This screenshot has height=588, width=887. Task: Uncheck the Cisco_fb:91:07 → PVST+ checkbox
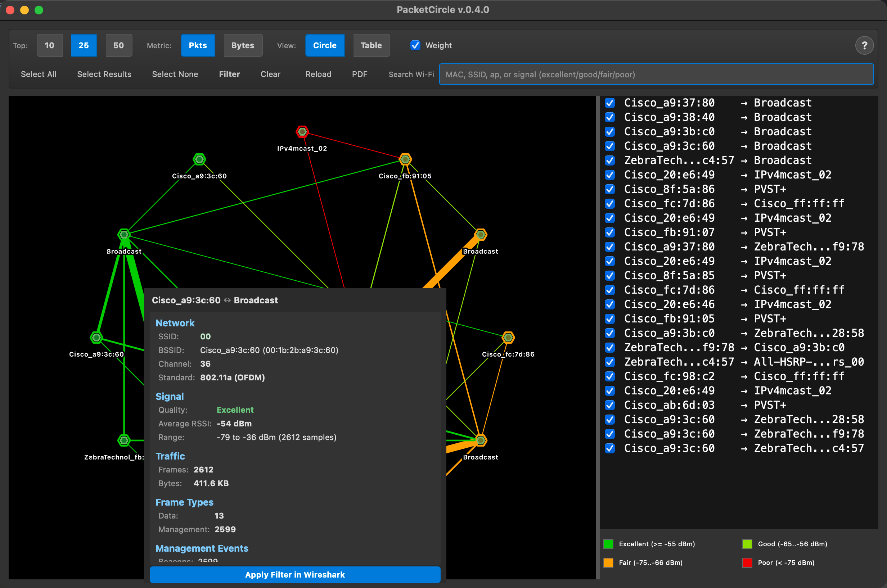610,232
